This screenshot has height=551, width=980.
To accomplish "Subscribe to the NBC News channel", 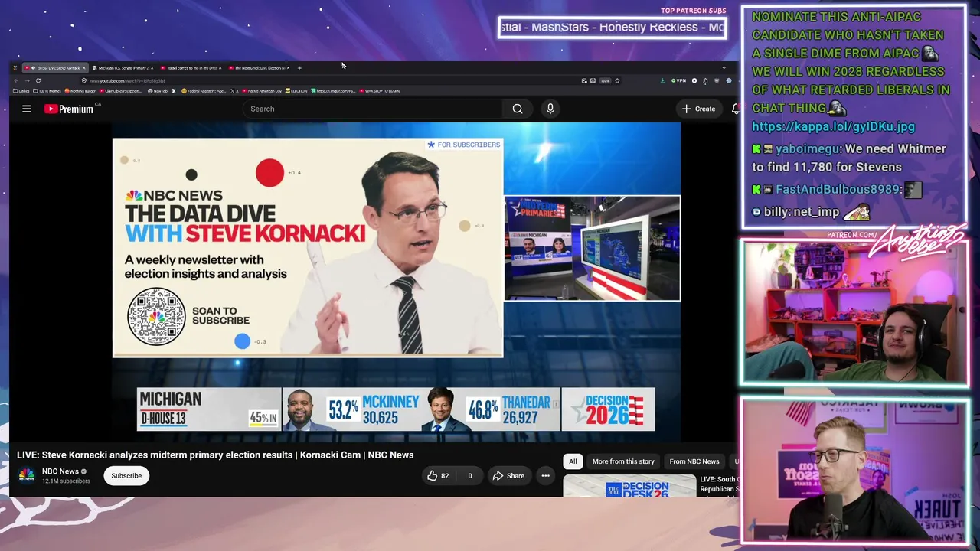I will 126,476.
